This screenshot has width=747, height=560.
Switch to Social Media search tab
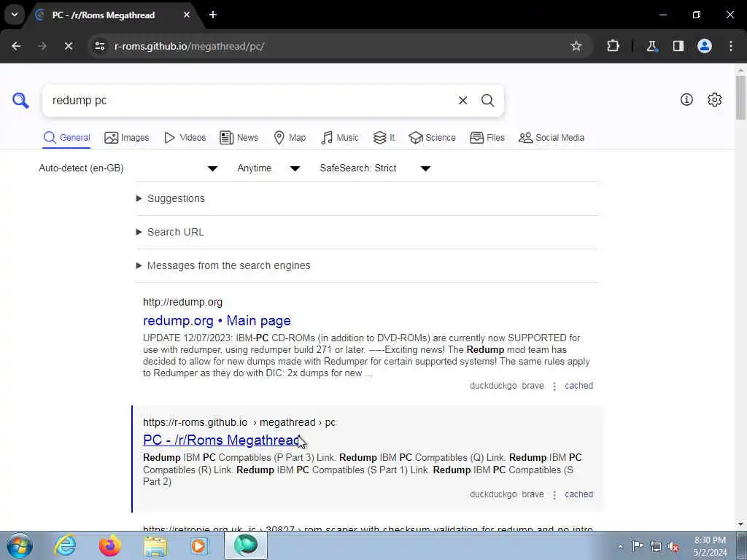(x=551, y=138)
